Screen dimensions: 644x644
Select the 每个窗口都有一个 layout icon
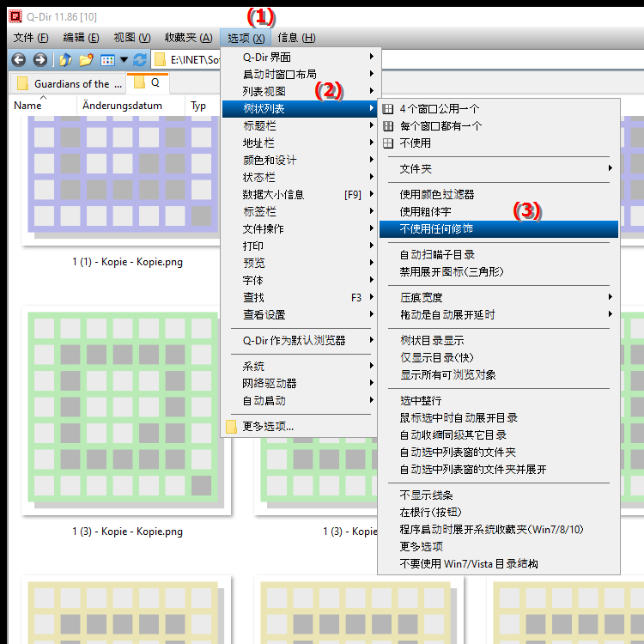(x=388, y=126)
